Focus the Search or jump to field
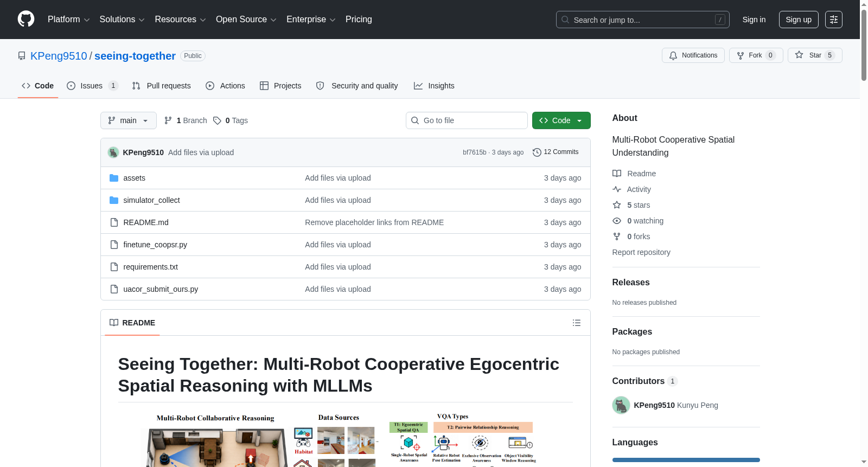868x467 pixels. click(x=643, y=20)
